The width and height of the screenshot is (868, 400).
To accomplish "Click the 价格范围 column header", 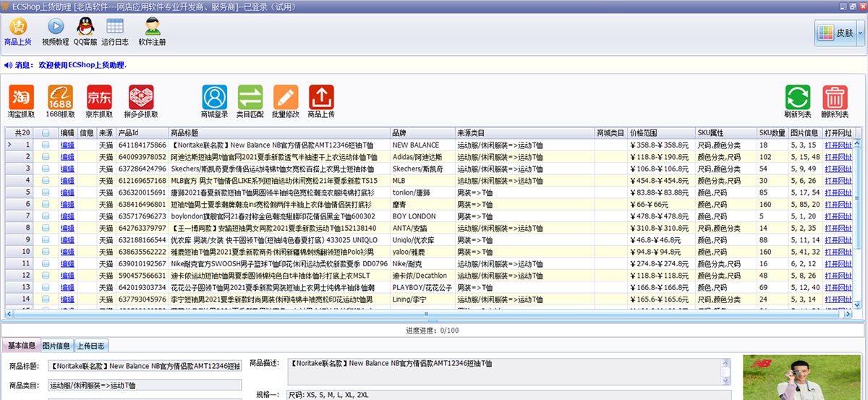I will coord(661,133).
